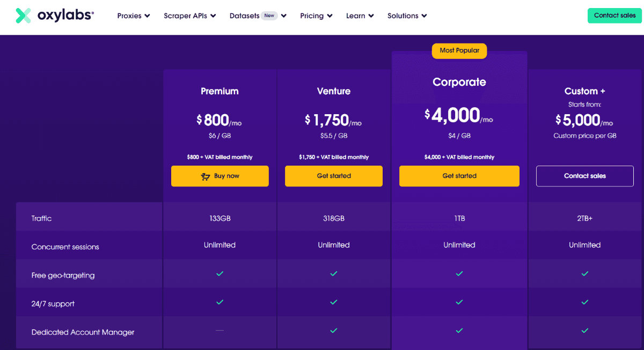The width and height of the screenshot is (644, 350).
Task: Click the $5.5 / GB rate text
Action: (334, 136)
